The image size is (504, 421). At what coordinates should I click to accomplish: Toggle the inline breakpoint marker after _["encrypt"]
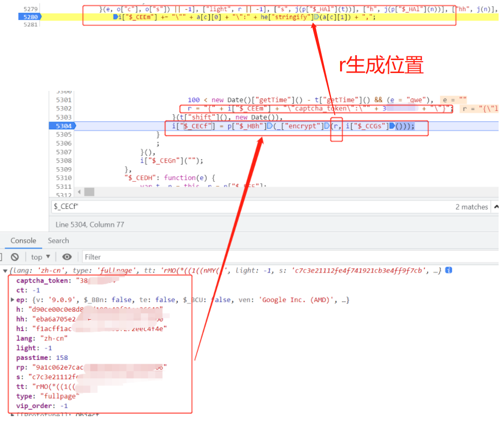(x=327, y=126)
